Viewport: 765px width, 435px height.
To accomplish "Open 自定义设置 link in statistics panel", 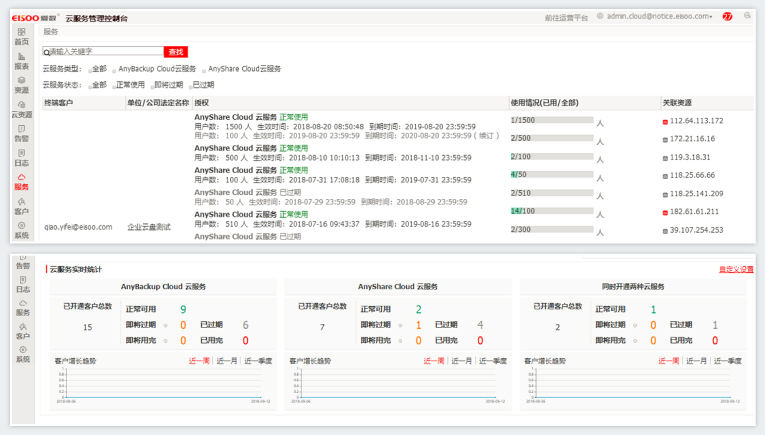I will coord(735,269).
